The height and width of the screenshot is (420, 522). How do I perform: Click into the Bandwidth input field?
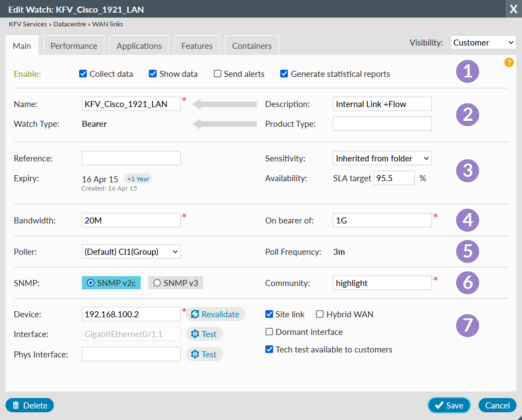coord(131,220)
